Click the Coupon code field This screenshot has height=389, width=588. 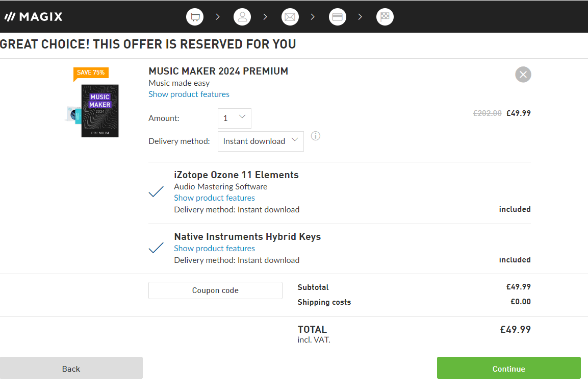pos(215,290)
